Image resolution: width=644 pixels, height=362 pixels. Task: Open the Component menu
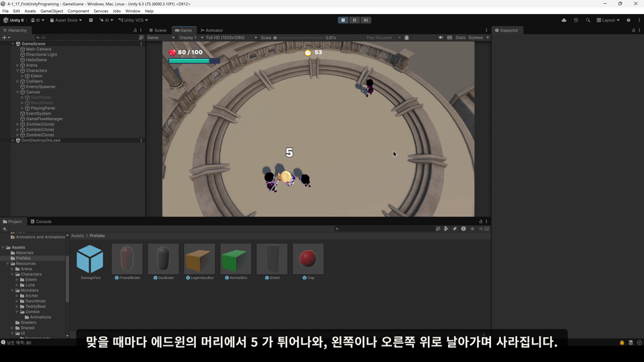[x=78, y=11]
